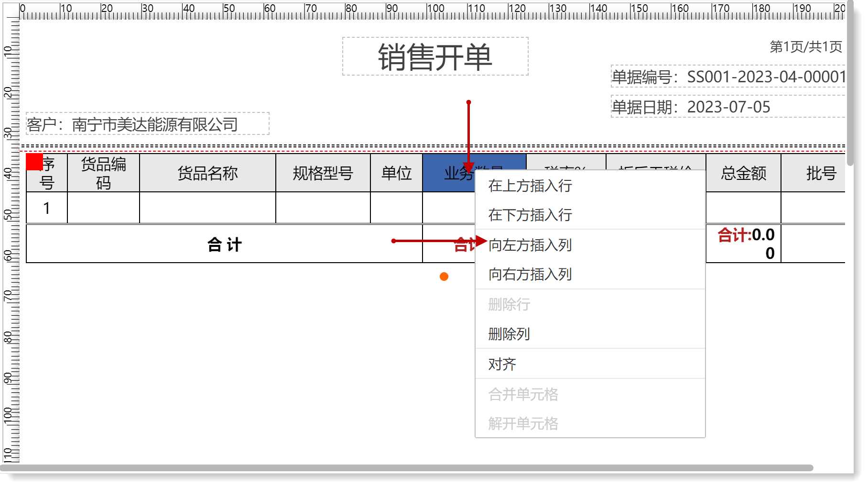This screenshot has width=868, height=488.
Task: Select 在上方插入行 from context menu
Action: click(530, 186)
